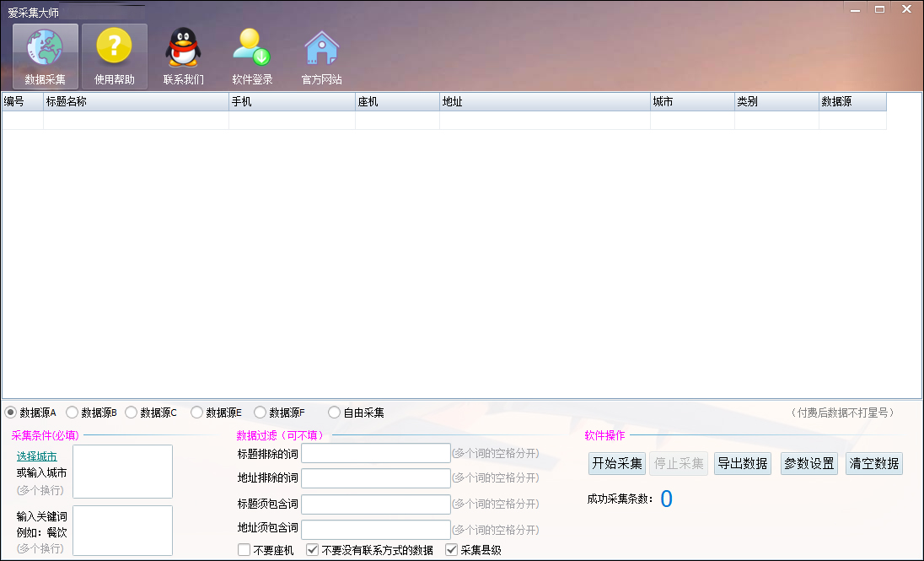924x561 pixels.
Task: Open the 使用帮助 help icon
Action: [x=114, y=55]
